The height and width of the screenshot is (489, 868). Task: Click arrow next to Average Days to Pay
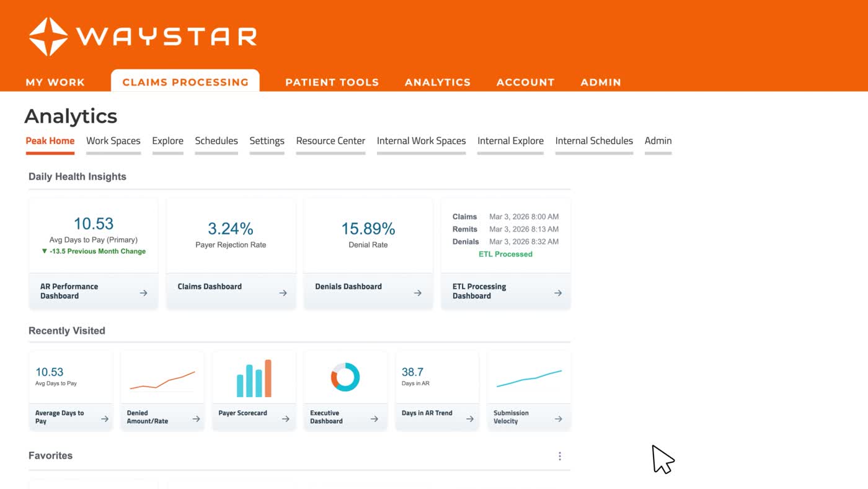pyautogui.click(x=105, y=419)
